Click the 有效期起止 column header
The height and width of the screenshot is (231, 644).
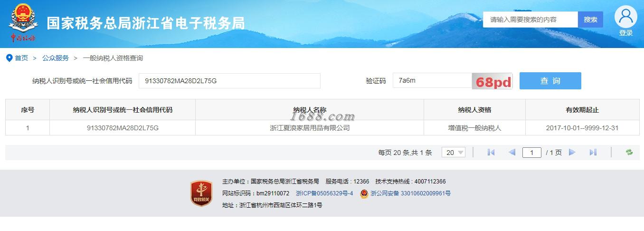(582, 110)
